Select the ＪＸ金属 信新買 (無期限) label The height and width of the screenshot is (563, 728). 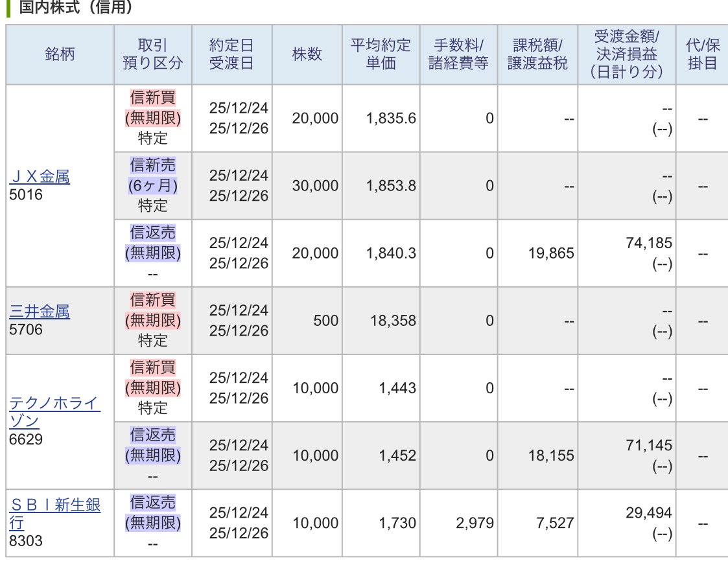coord(153,108)
